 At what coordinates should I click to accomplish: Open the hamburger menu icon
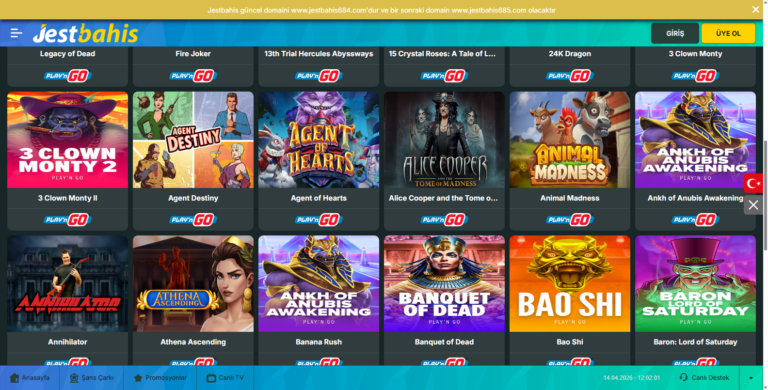tap(16, 33)
